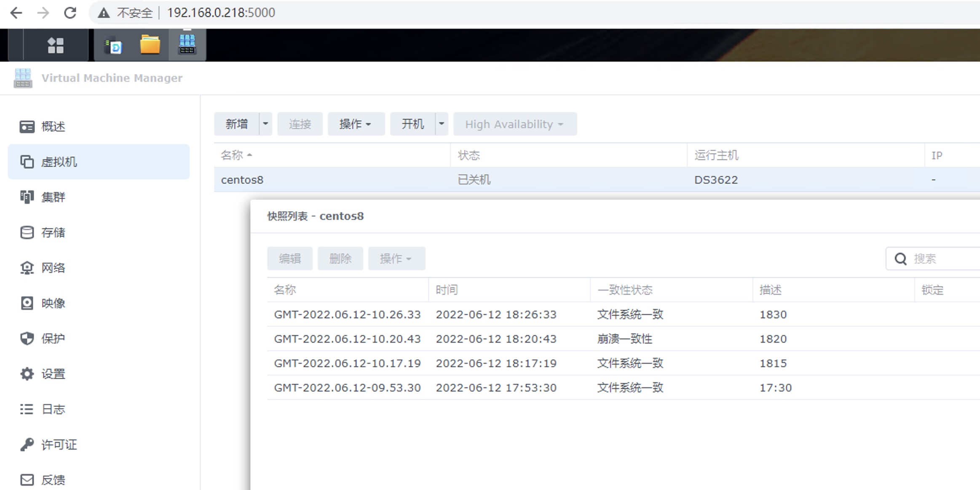The width and height of the screenshot is (980, 490).
Task: Click the browser address bar URL
Action: [221, 13]
